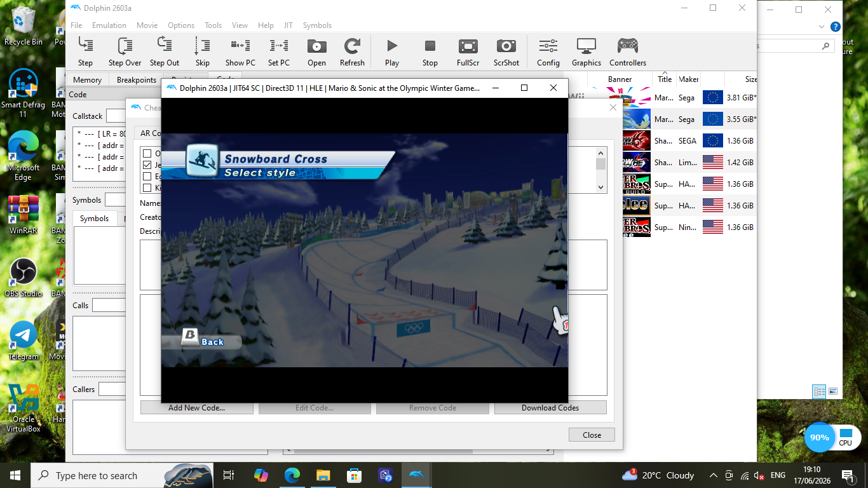This screenshot has width=868, height=488.
Task: Open File Explorer from the taskbar
Action: click(323, 475)
